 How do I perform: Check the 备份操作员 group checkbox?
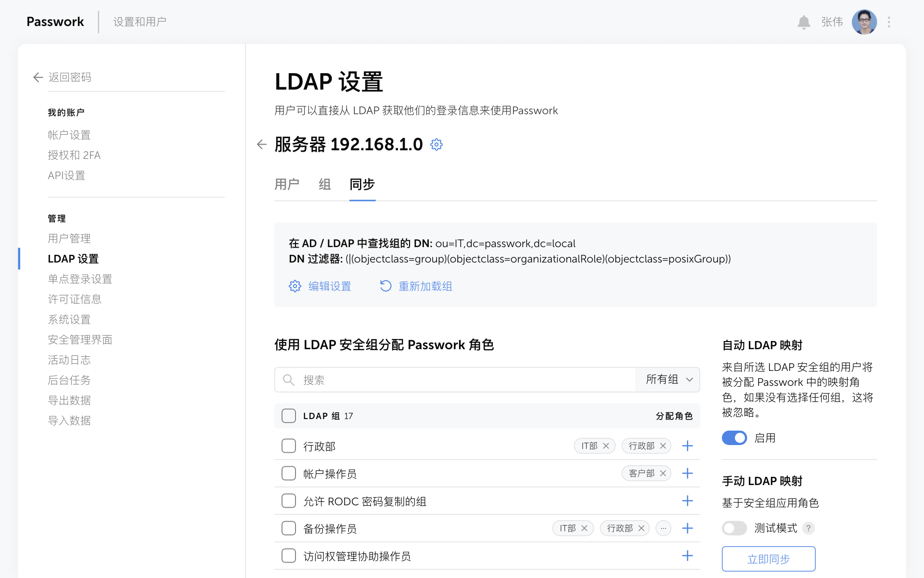(289, 528)
